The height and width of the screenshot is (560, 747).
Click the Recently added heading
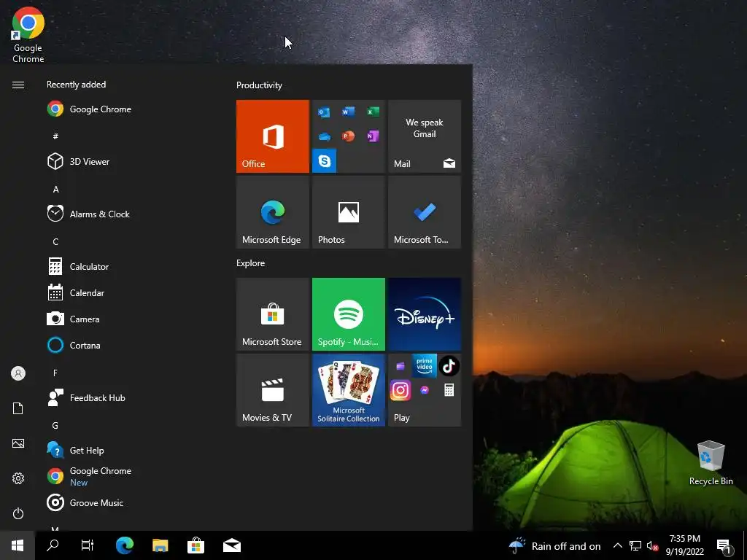click(76, 85)
